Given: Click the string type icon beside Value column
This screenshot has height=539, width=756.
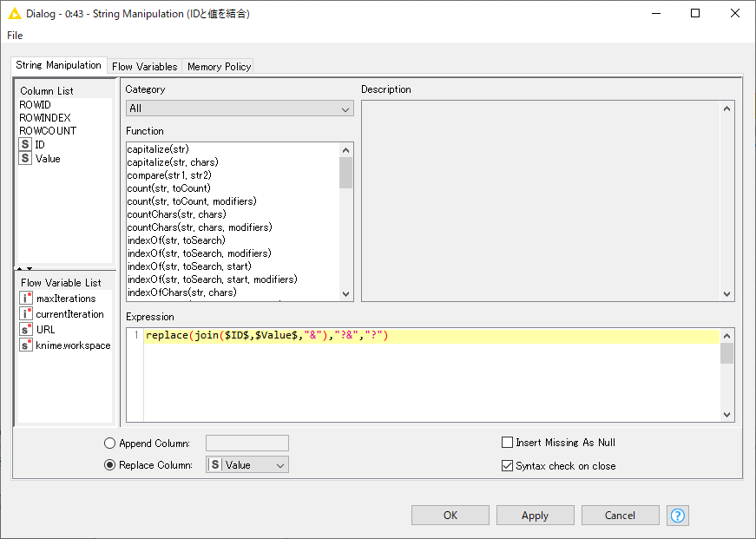Looking at the screenshot, I should pos(25,158).
